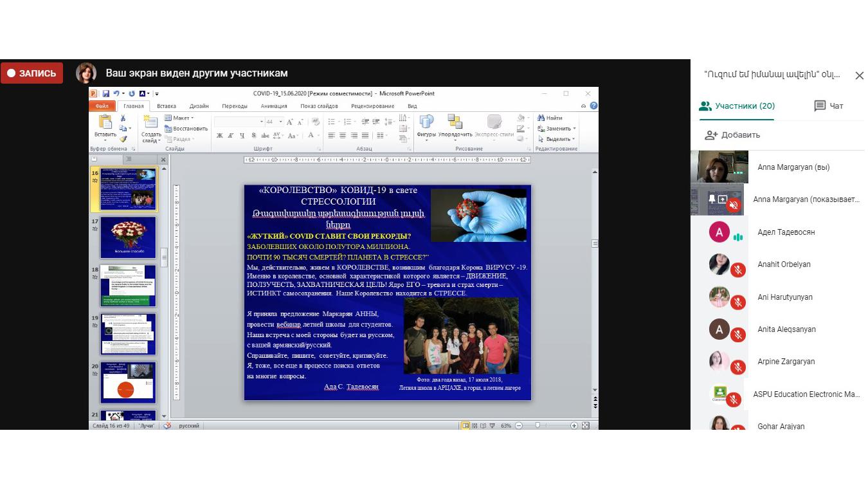Click the Arrange (Упорядочить) icon

(x=455, y=127)
